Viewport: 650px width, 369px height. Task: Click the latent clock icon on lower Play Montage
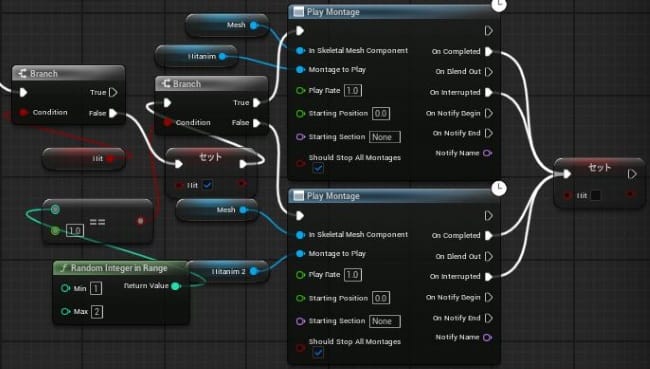click(499, 188)
